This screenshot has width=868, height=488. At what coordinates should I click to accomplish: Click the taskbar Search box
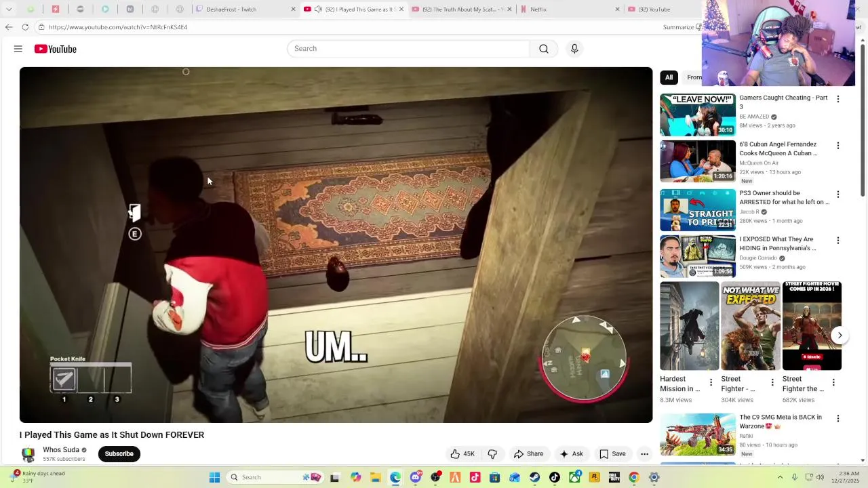pyautogui.click(x=275, y=477)
